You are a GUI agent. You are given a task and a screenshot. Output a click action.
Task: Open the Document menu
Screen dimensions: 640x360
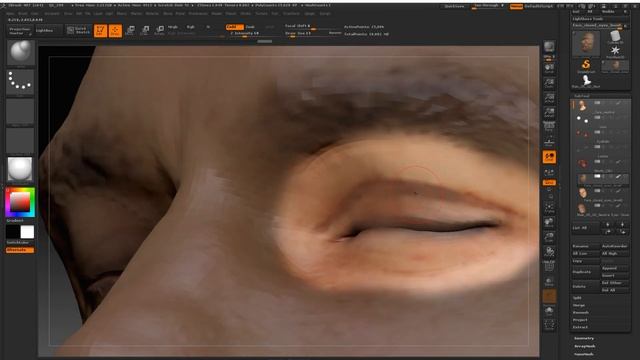[x=51, y=13]
